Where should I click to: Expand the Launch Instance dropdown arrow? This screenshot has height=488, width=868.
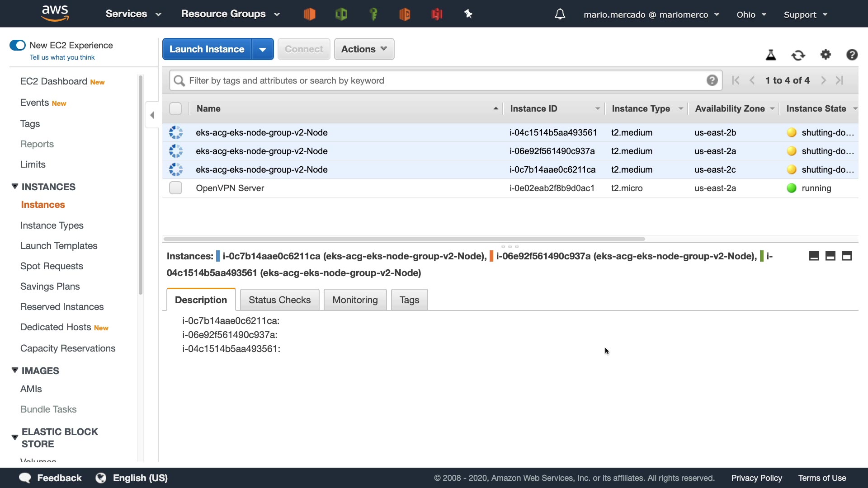(263, 49)
